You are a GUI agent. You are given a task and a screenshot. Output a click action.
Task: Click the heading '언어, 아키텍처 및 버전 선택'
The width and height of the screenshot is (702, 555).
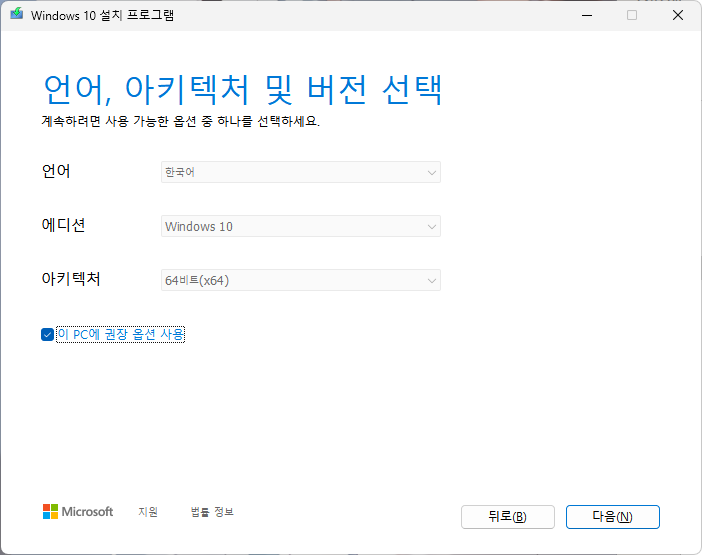(x=243, y=90)
